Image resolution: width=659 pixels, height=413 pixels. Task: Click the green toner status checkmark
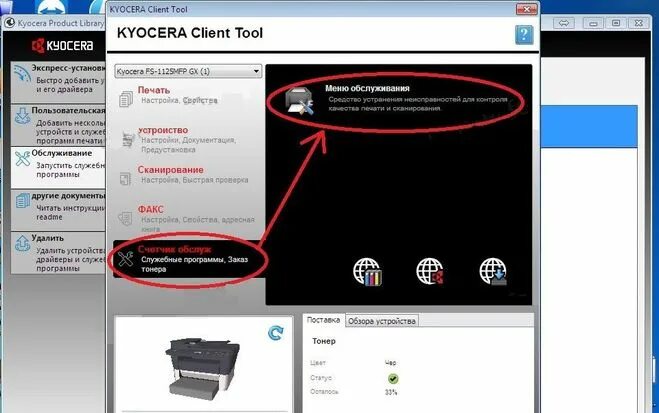393,379
